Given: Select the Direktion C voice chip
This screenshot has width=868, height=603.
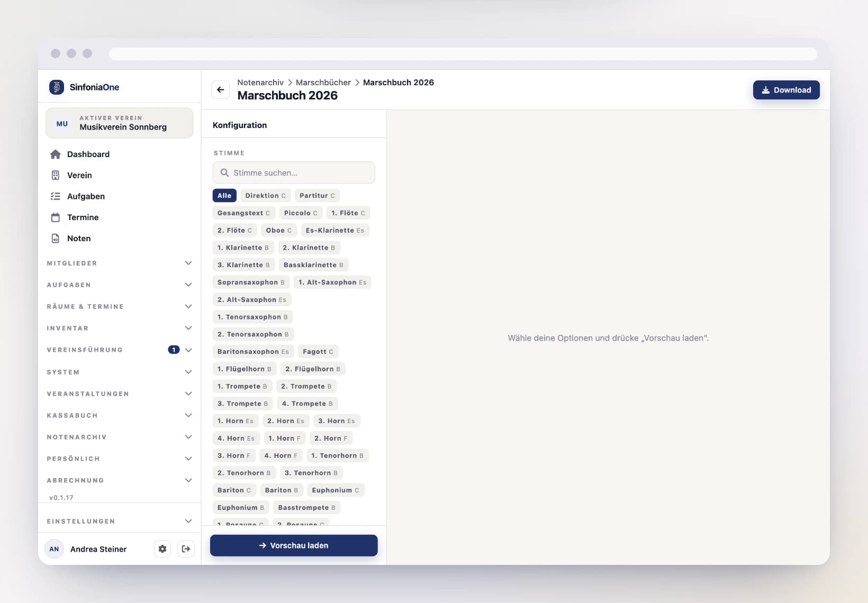Looking at the screenshot, I should click(265, 196).
